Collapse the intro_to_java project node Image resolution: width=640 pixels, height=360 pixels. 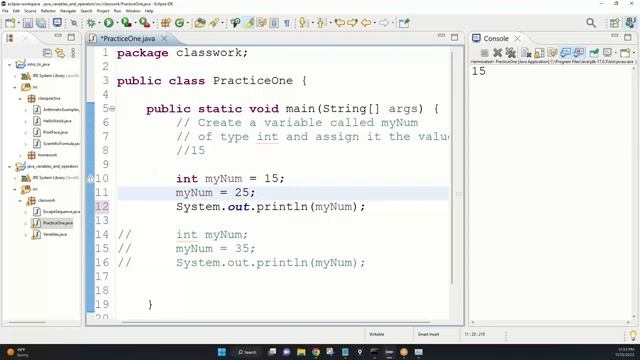(x=10, y=64)
